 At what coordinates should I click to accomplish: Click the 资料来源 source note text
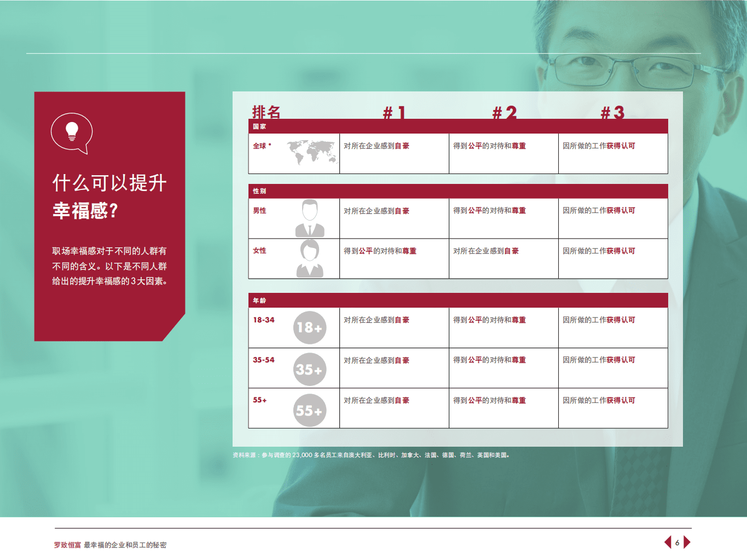tap(372, 454)
